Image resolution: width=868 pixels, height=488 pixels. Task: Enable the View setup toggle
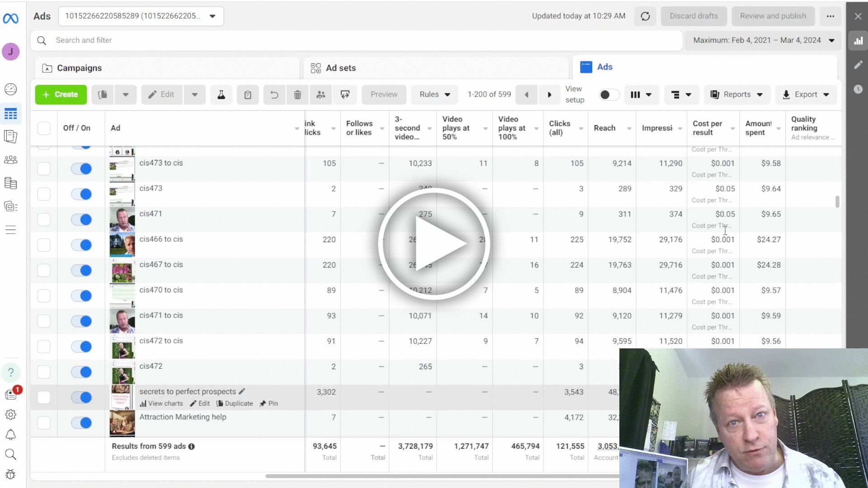pyautogui.click(x=609, y=94)
